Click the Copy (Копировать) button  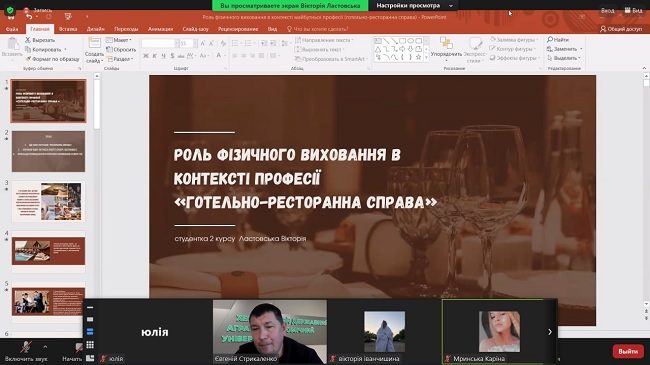point(43,49)
